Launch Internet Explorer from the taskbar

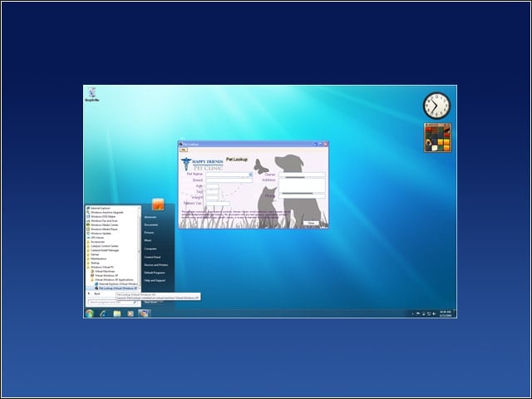pos(102,313)
